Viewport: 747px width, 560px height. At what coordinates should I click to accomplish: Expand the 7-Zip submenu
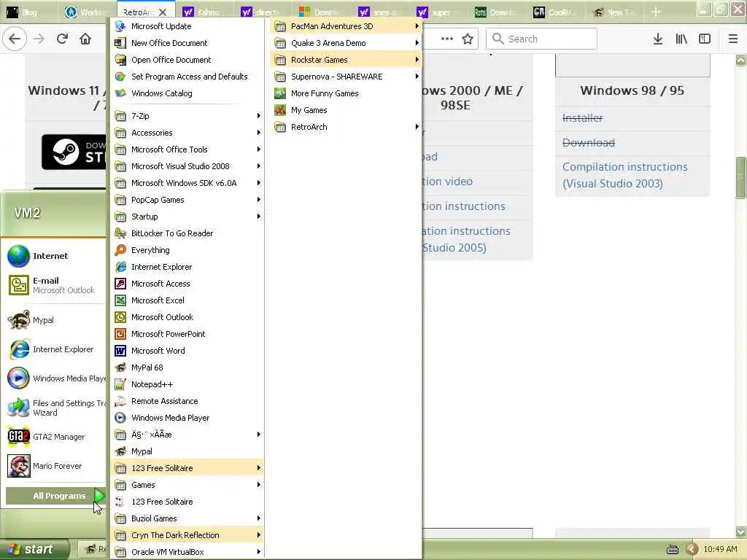coord(187,116)
